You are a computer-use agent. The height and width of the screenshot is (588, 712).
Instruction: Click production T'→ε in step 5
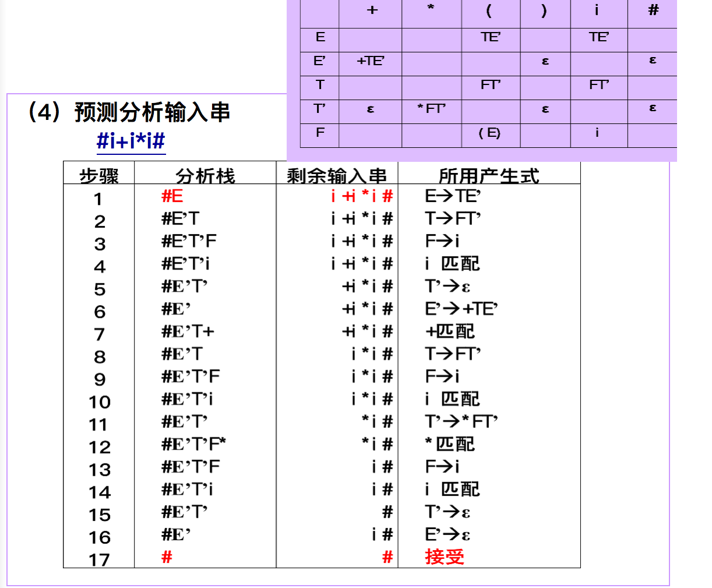(x=447, y=286)
